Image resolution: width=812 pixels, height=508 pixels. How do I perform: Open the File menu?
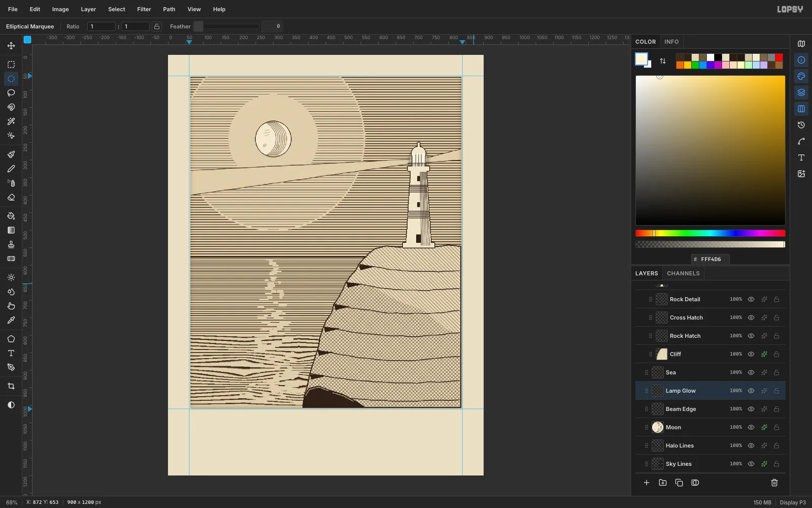point(13,9)
